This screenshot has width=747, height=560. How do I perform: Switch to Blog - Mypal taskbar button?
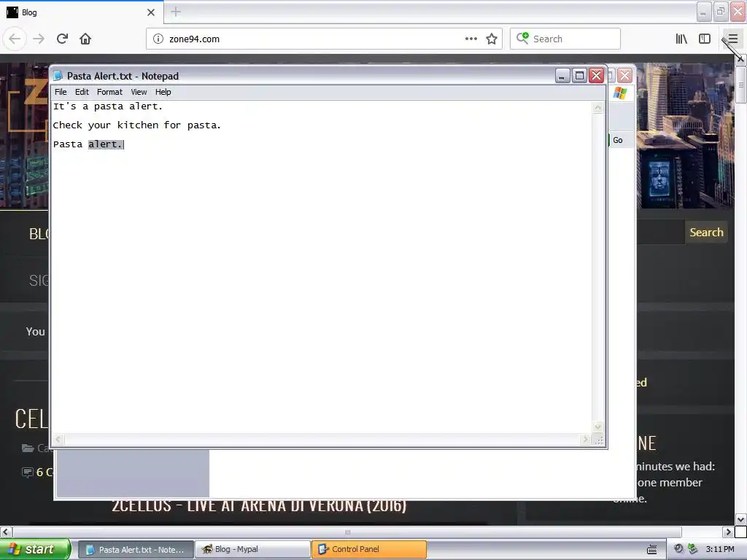(252, 550)
